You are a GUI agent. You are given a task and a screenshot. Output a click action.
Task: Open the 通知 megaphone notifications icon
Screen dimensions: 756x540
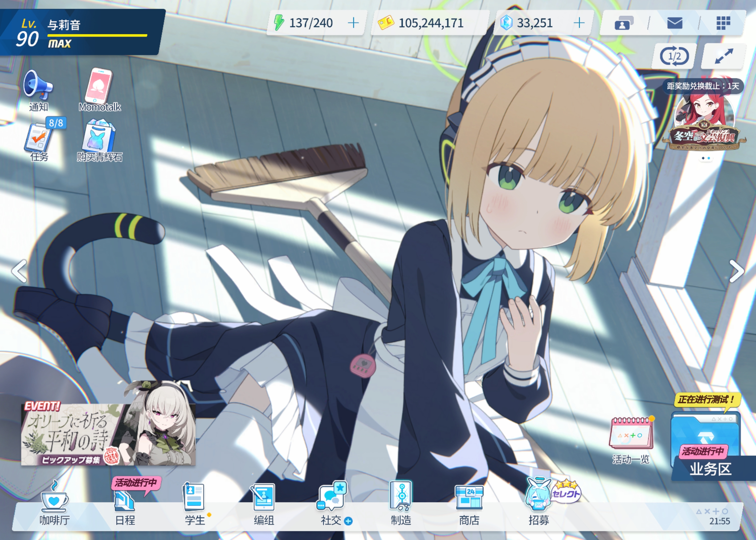pos(38,86)
